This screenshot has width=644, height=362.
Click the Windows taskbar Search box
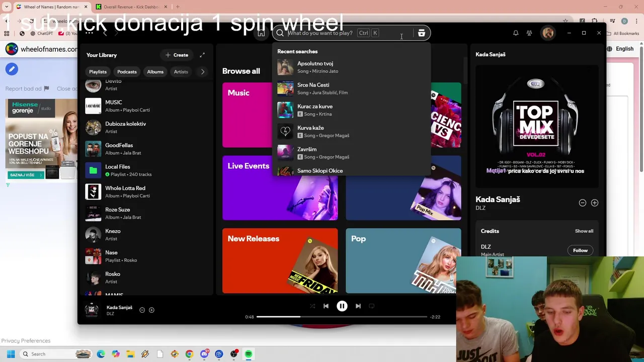[x=56, y=354]
